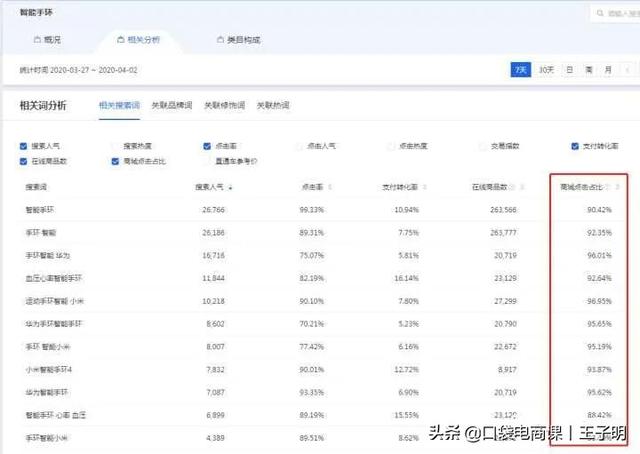This screenshot has width=640, height=454.
Task: Open the 概况 tab
Action: pyautogui.click(x=47, y=40)
